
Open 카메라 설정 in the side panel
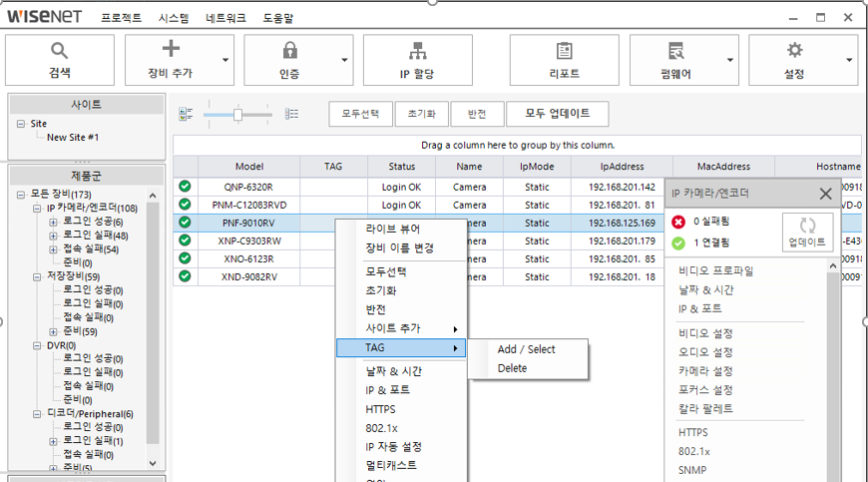click(705, 371)
